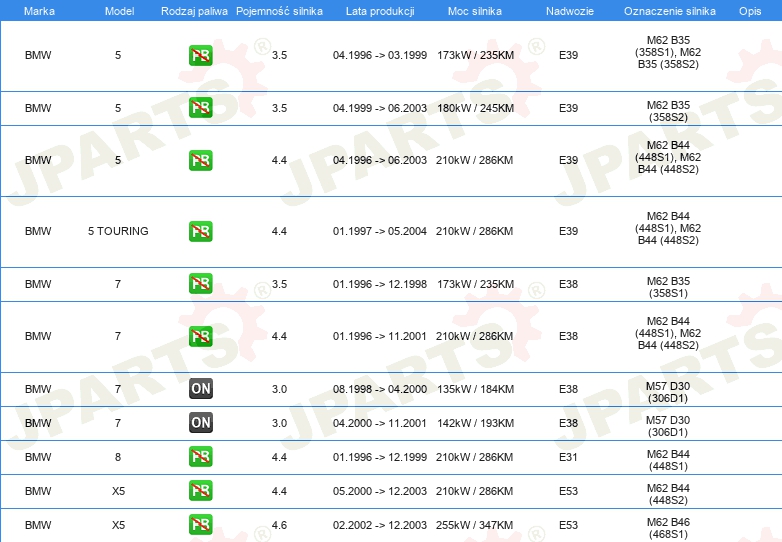Image resolution: width=782 pixels, height=542 pixels.
Task: Select the M62 B46 (468S1) engine code
Action: point(668,528)
